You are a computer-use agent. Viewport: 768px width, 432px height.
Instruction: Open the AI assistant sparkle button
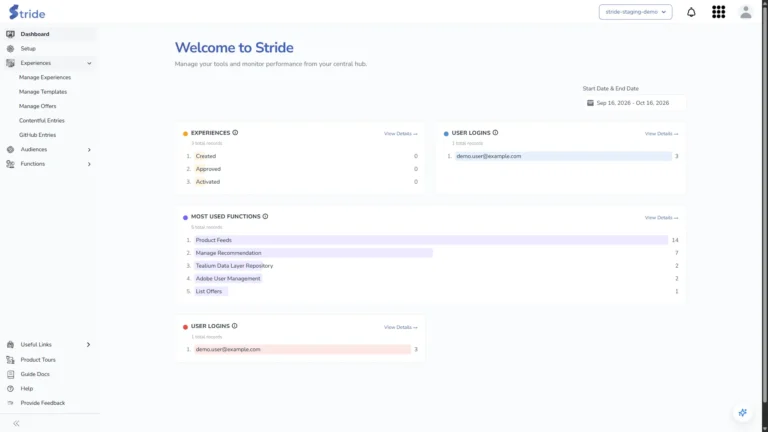[x=743, y=413]
